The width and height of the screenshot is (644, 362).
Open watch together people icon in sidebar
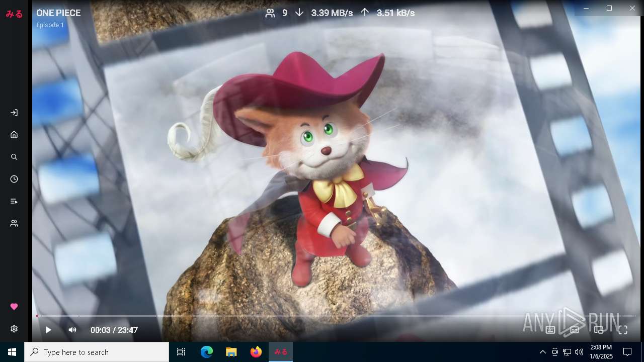pos(14,223)
